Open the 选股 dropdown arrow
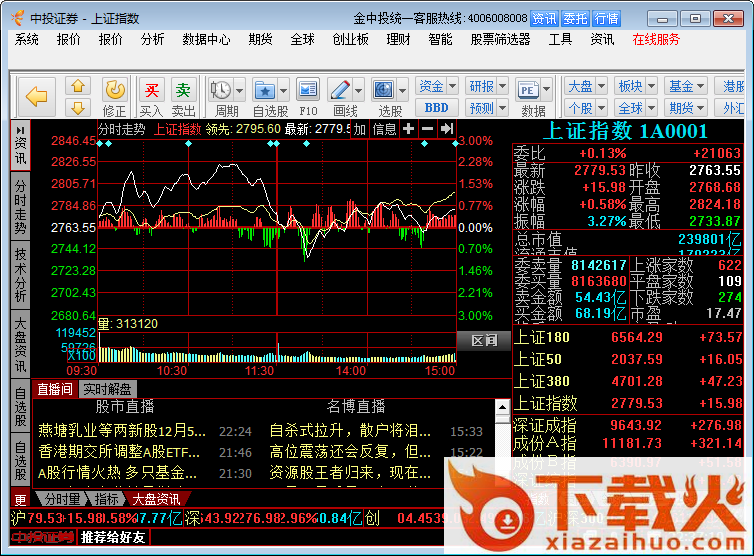This screenshot has width=754, height=556. point(403,90)
